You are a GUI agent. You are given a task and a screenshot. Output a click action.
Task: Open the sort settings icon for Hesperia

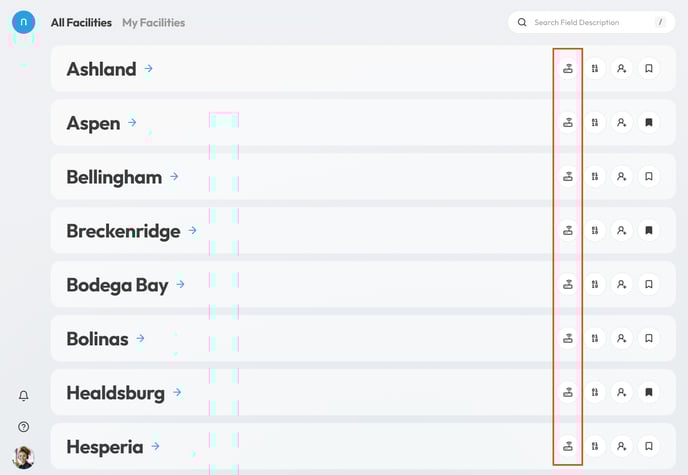(595, 446)
